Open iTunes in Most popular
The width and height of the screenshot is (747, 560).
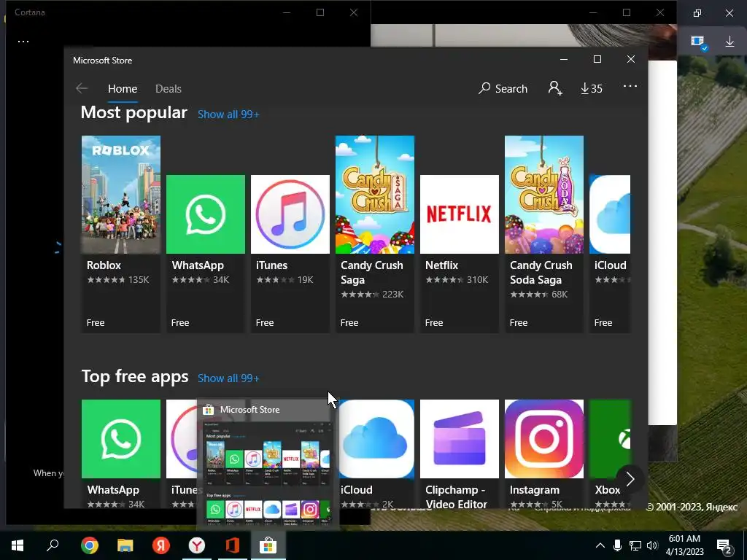point(290,253)
